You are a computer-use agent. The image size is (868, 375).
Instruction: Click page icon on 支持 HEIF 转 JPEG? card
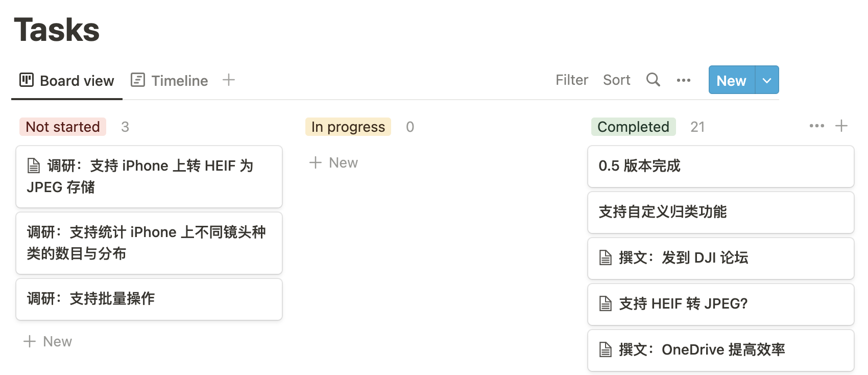click(x=606, y=304)
